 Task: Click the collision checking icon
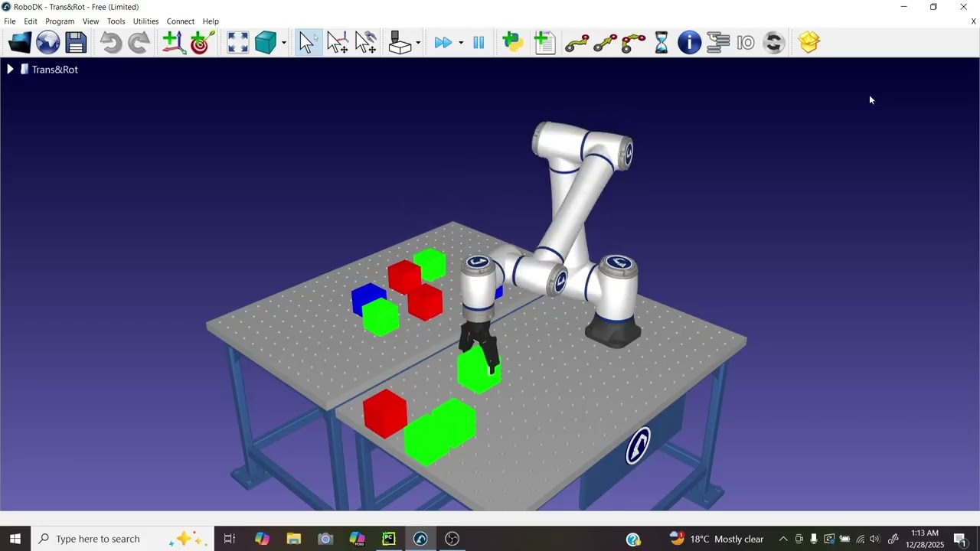tap(400, 43)
